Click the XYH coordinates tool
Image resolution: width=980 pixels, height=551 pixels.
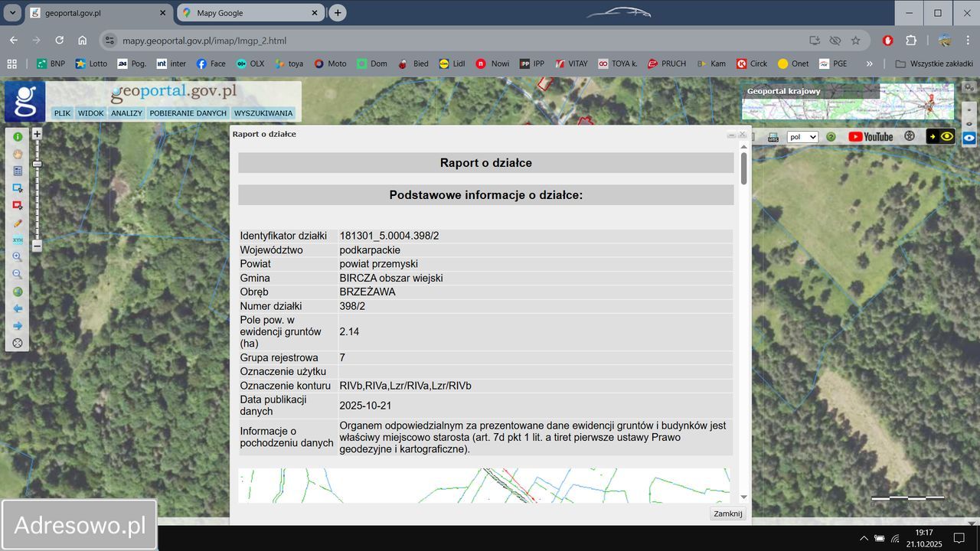tap(18, 240)
